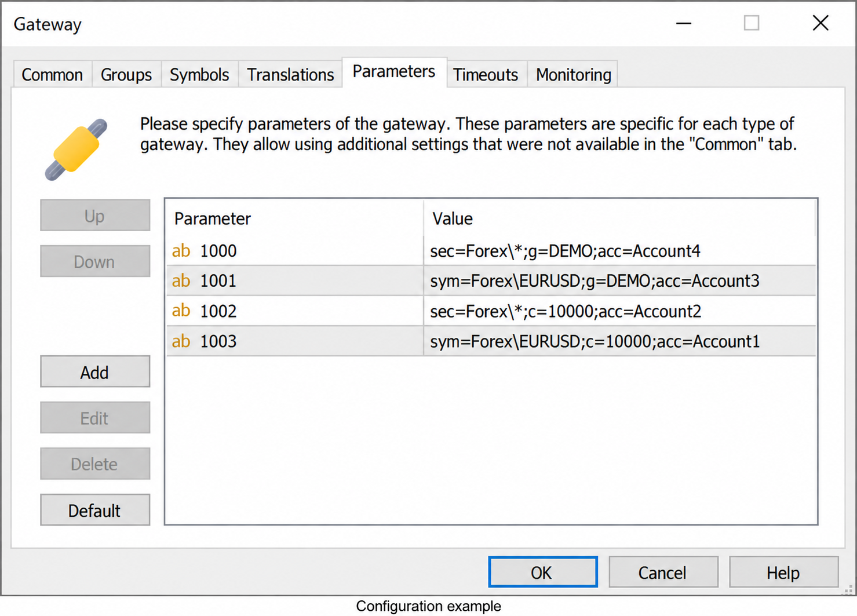
Task: Click the value ending in acc=Account4
Action: click(565, 251)
